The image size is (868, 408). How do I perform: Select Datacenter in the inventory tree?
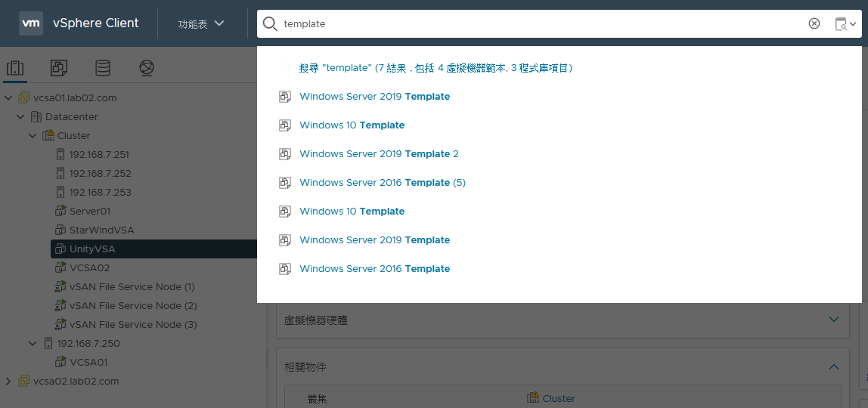(x=72, y=116)
